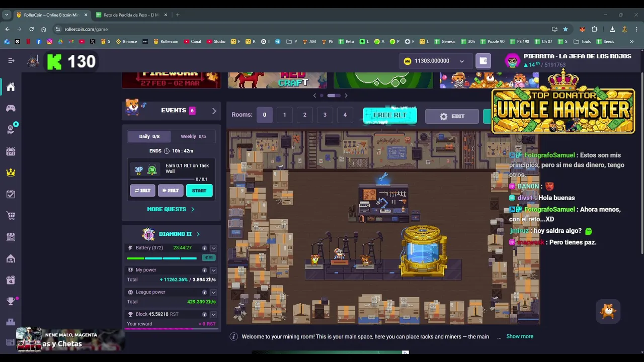Click the browser address bar showing rollercoin.com/game
644x362 pixels.
coord(302,29)
